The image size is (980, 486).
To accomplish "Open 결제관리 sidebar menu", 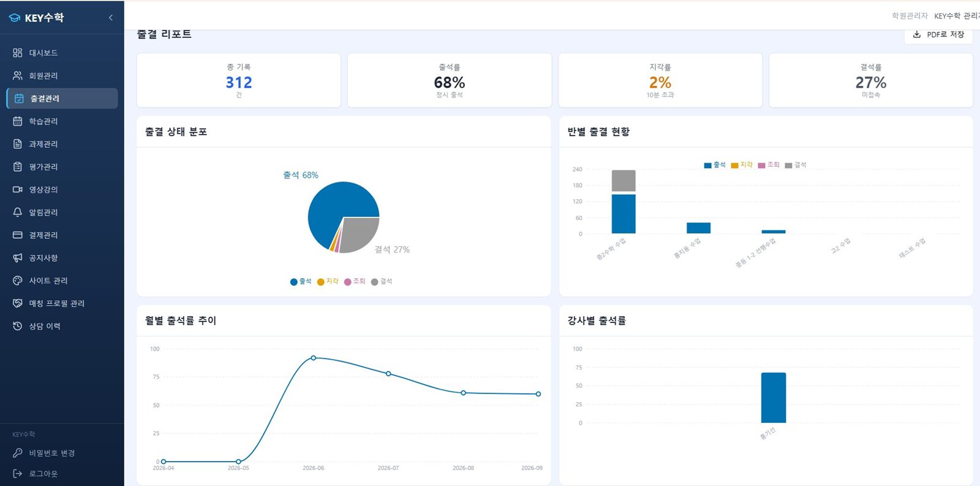I will pos(62,235).
